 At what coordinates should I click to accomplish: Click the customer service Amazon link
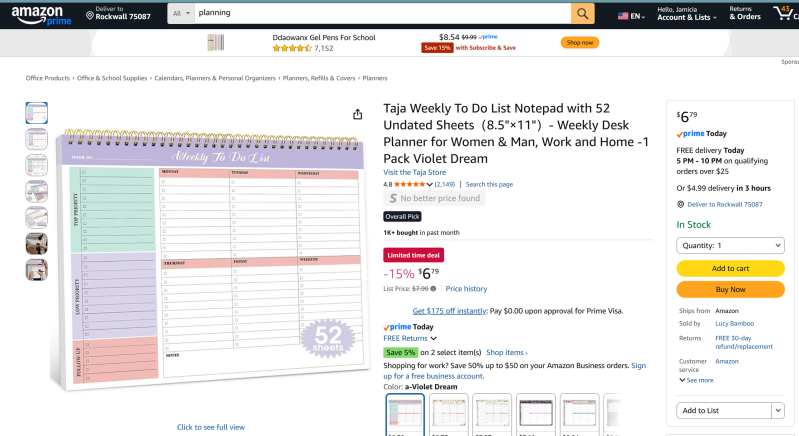[727, 361]
